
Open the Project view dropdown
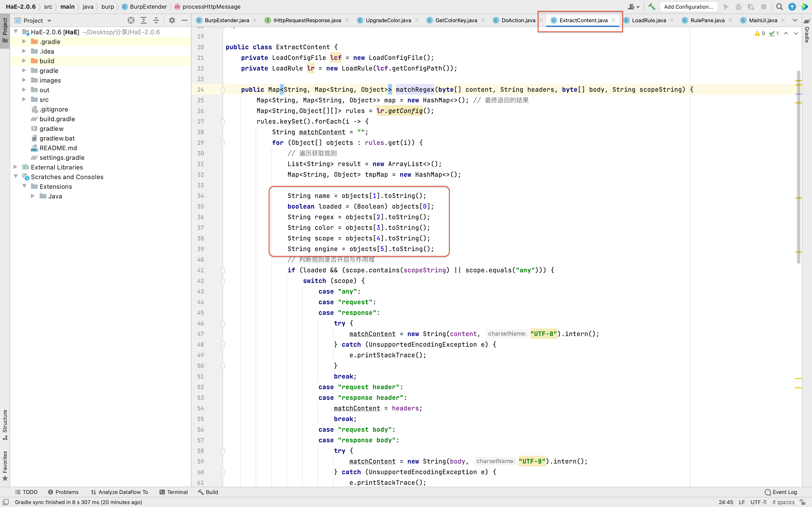point(49,21)
